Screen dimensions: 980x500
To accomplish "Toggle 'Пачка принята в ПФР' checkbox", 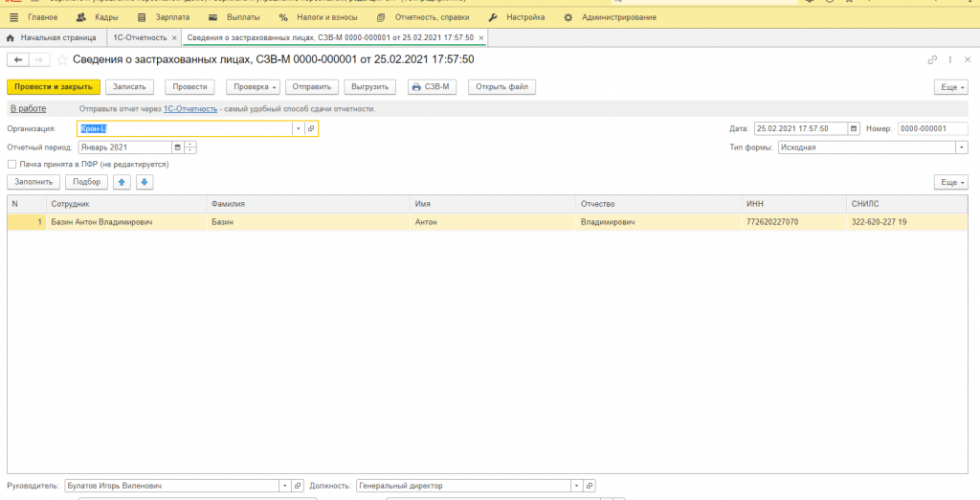I will click(x=11, y=164).
